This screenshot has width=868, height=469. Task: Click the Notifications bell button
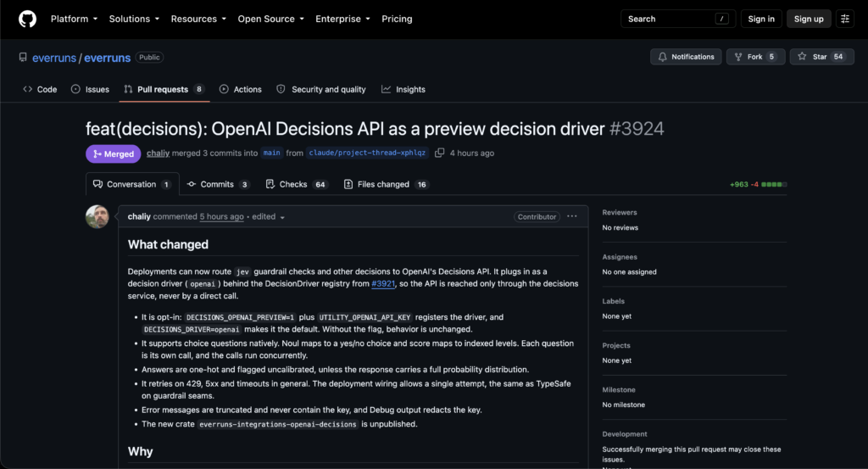point(686,57)
